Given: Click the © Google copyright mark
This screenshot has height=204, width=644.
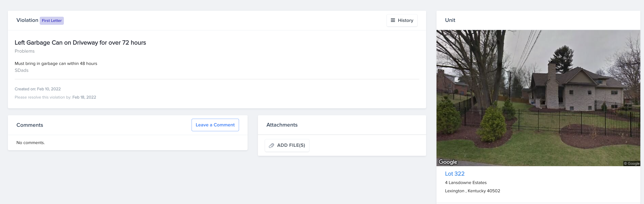Looking at the screenshot, I should tap(631, 163).
